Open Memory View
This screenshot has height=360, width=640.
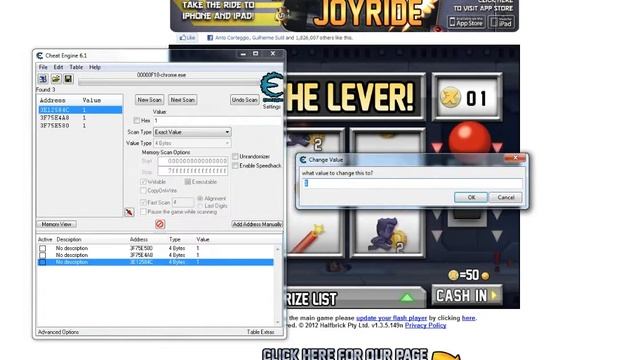57,224
